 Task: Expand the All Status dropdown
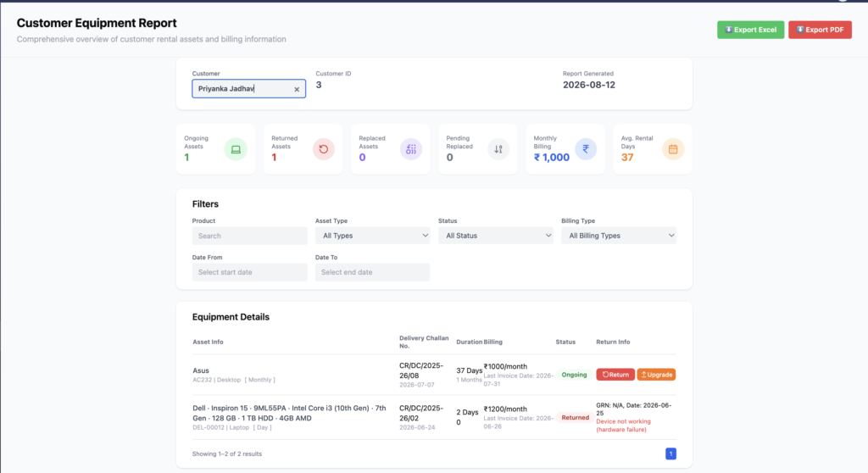495,236
